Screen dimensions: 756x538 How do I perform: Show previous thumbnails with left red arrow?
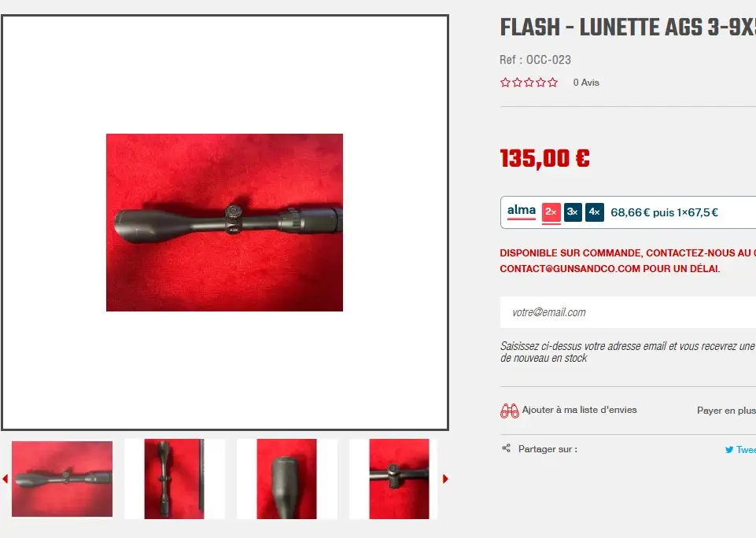6,479
